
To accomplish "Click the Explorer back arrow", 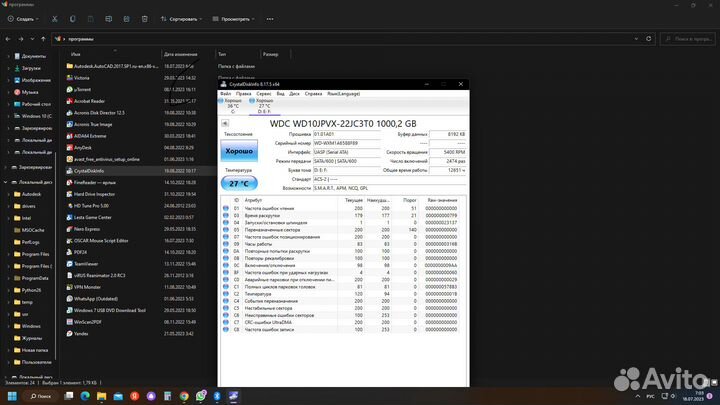I will tap(8, 39).
